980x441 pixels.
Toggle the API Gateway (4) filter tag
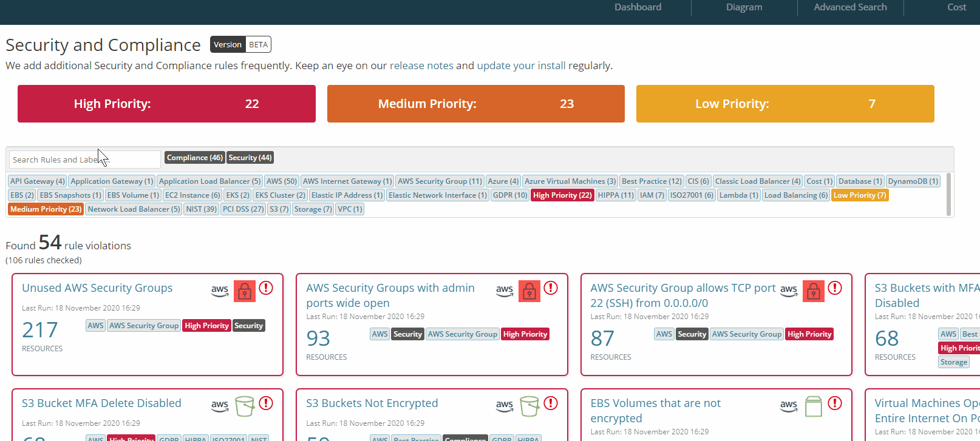(x=38, y=181)
